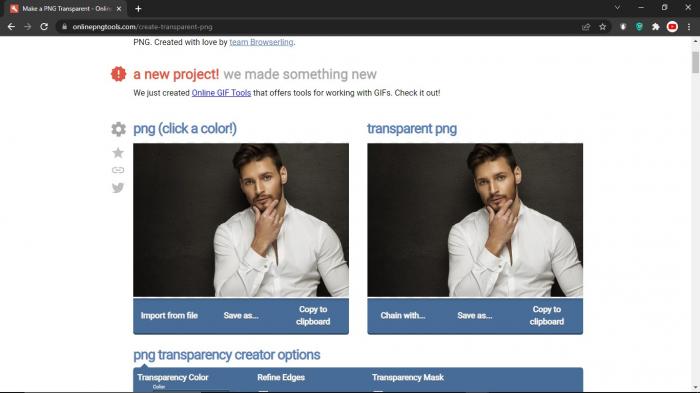This screenshot has width=700, height=393.
Task: Bookmark this page with the star icon
Action: [x=603, y=27]
